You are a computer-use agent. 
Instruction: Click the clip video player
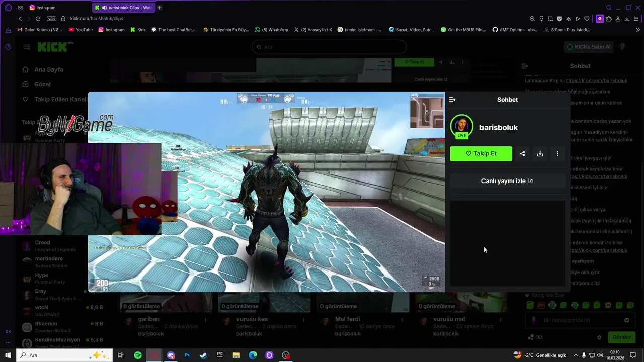coord(267,192)
